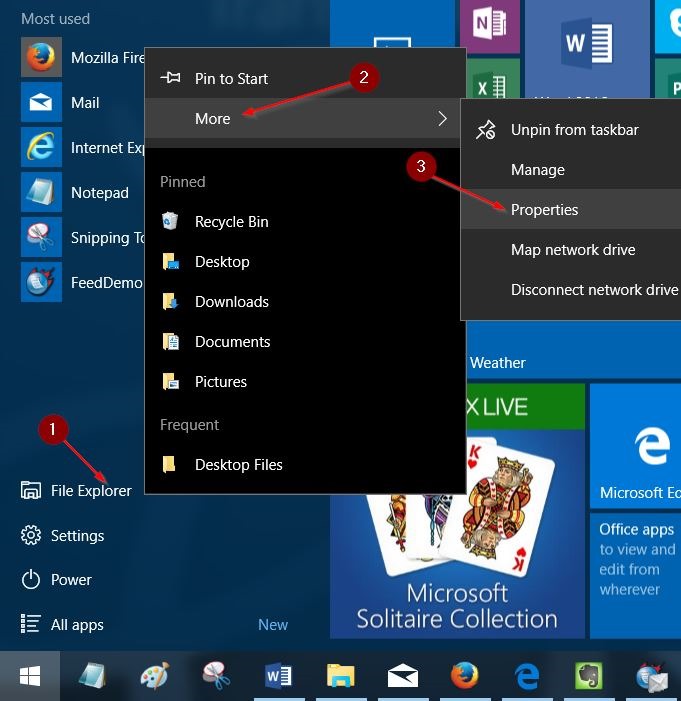Click the Notepad text in Most used
The width and height of the screenshot is (681, 701).
100,193
